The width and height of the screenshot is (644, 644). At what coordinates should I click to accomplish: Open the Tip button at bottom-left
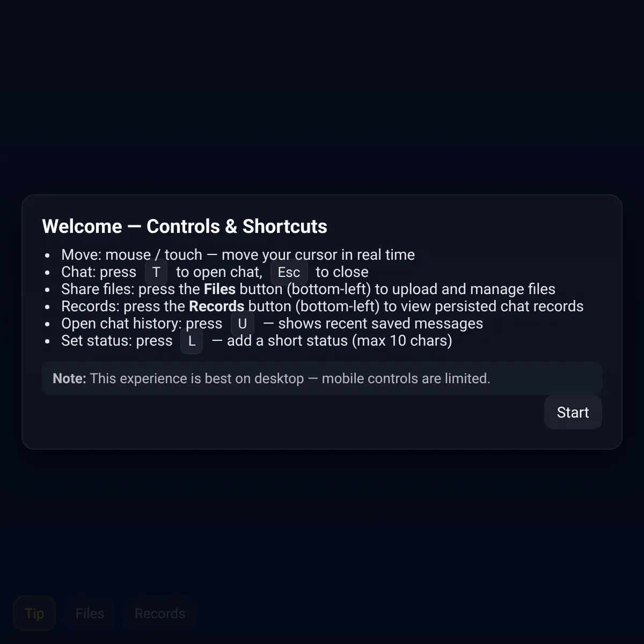click(34, 613)
